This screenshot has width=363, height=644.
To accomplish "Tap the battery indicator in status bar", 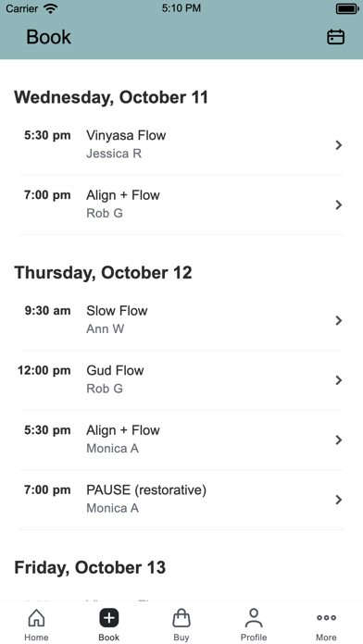I will click(x=347, y=8).
